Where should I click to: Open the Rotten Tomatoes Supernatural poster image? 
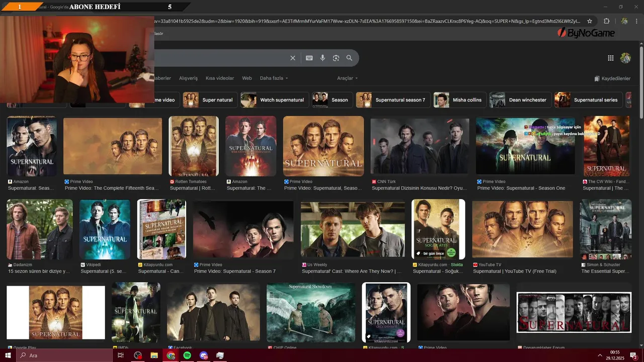[x=194, y=146]
